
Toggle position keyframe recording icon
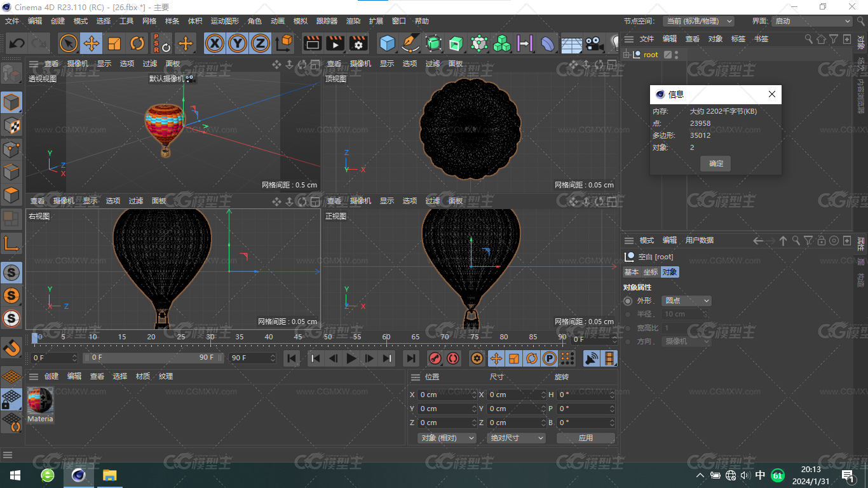[x=496, y=358]
